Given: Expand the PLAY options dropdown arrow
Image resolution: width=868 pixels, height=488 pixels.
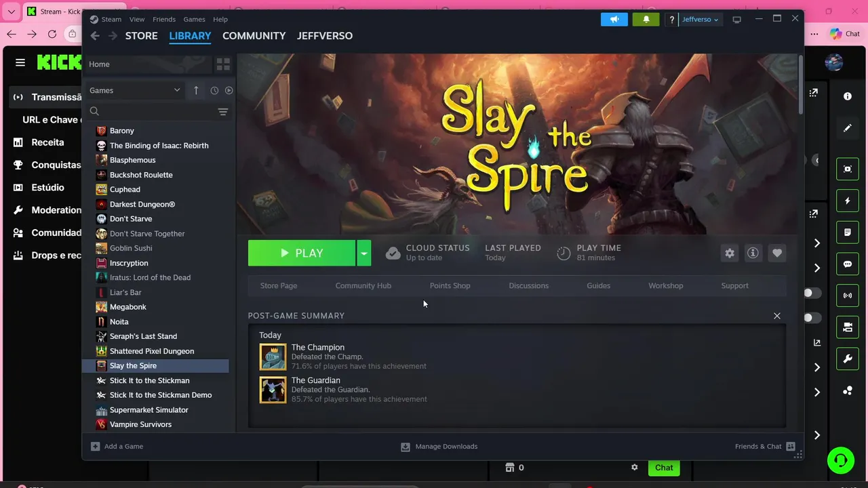Looking at the screenshot, I should click(364, 253).
